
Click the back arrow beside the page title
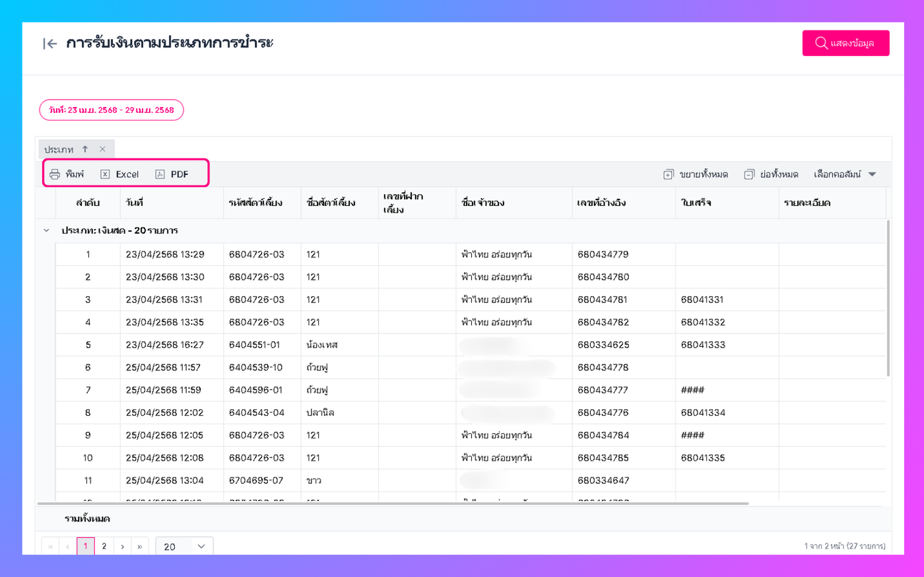(x=49, y=44)
